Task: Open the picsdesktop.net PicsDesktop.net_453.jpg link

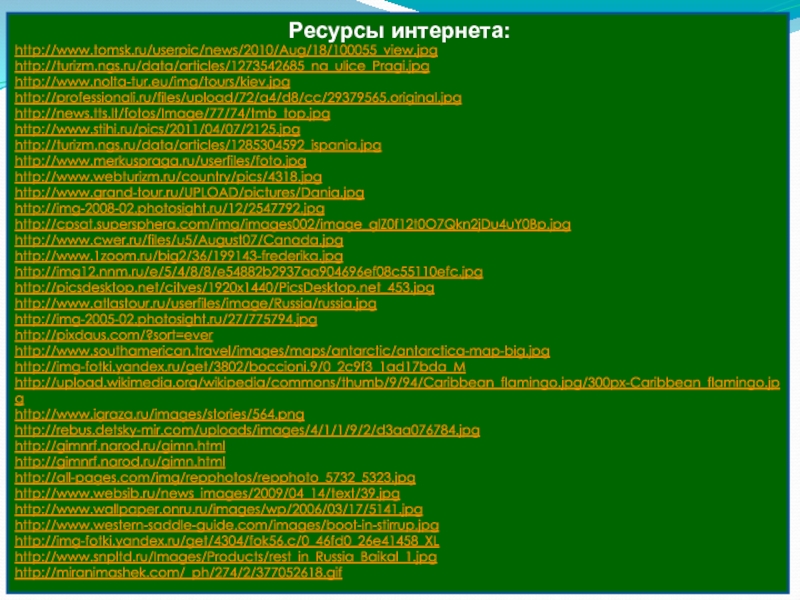Action: 224,287
